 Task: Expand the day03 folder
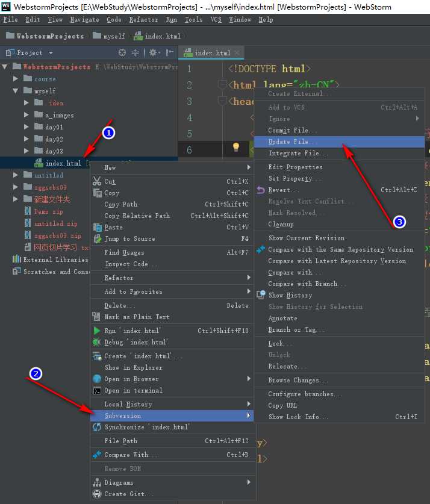(26, 151)
